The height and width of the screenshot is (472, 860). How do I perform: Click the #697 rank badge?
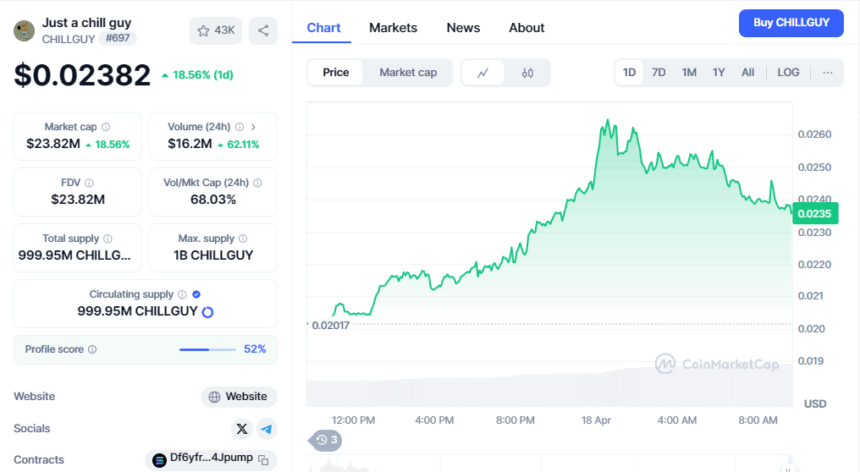118,38
